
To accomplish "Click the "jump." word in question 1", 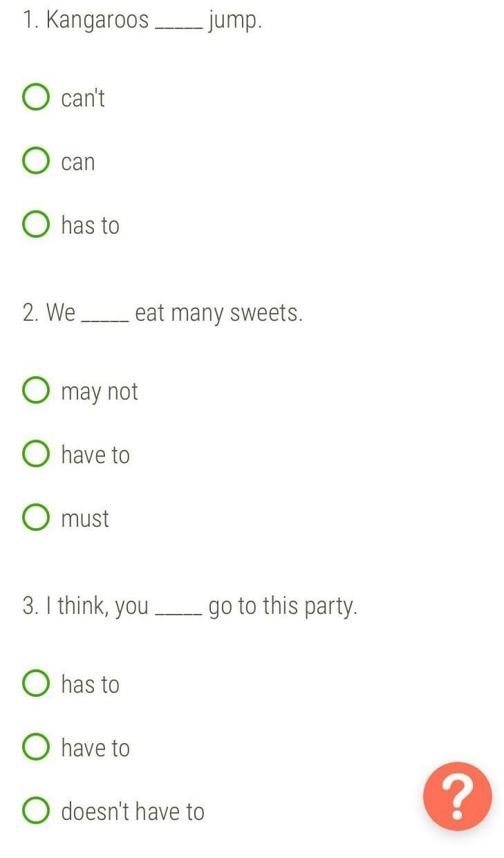I will click(235, 22).
